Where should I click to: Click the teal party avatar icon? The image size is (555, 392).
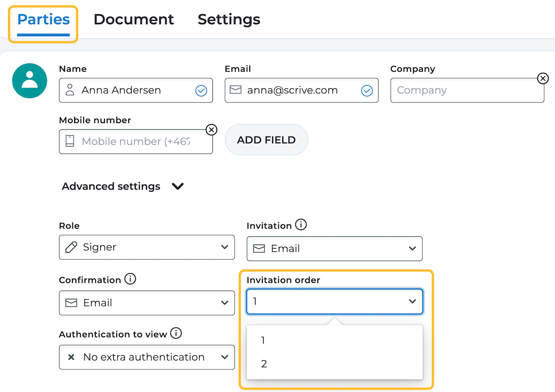coord(29,81)
